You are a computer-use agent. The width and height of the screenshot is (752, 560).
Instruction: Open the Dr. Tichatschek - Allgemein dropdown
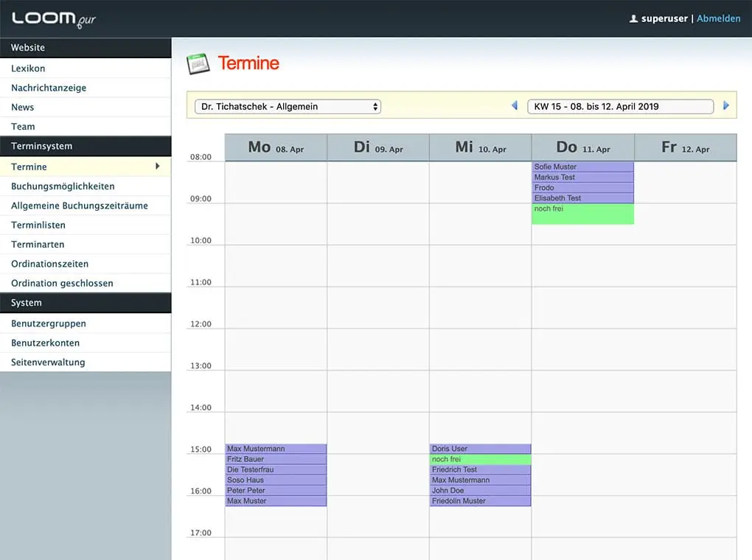tap(288, 107)
